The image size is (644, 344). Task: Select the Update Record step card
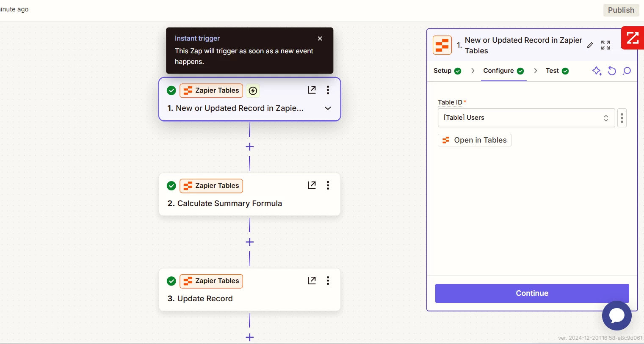click(x=250, y=289)
